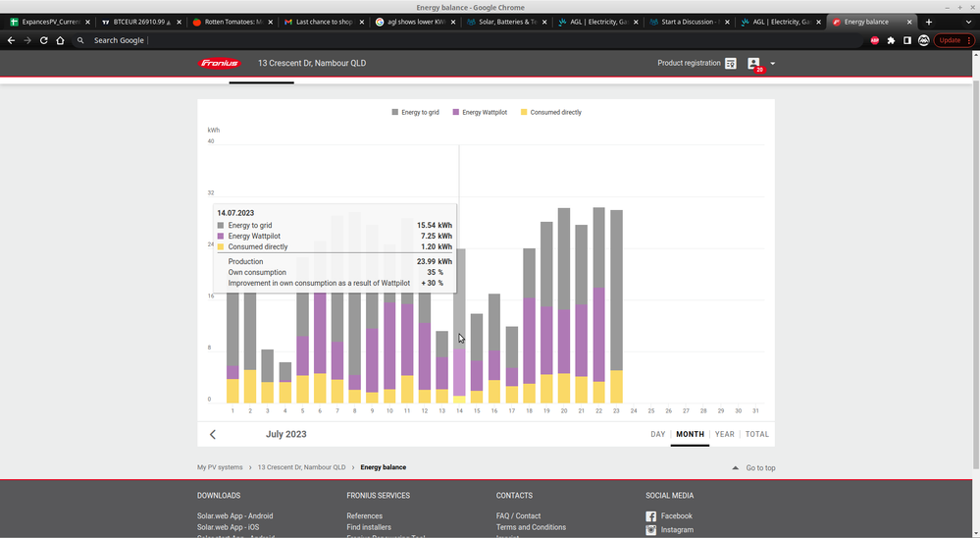
Task: Open My PV systems breadcrumb link
Action: coord(220,467)
